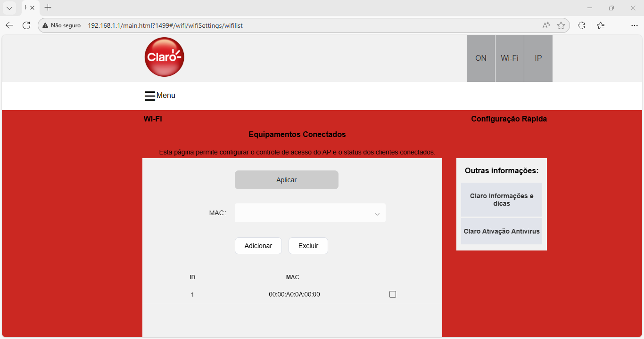Select the ON status tab

coord(480,58)
